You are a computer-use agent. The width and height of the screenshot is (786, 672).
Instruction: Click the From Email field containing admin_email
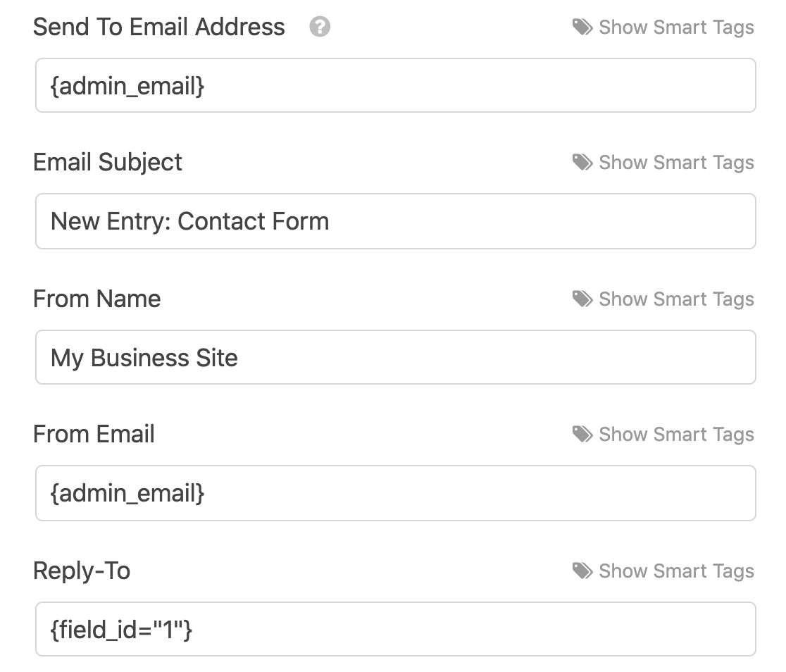click(x=394, y=493)
